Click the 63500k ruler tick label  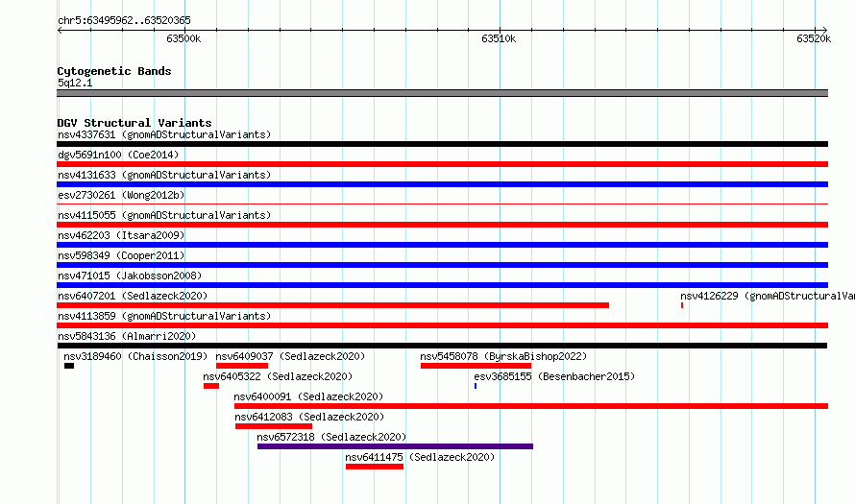click(183, 38)
